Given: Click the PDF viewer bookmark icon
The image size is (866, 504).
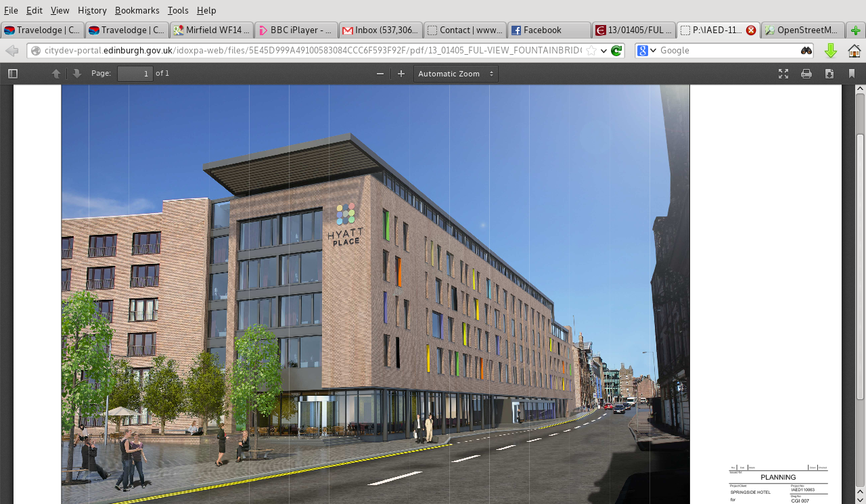Looking at the screenshot, I should click(852, 74).
